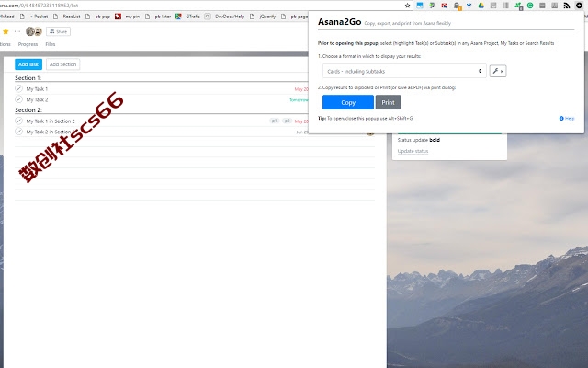588x368 pixels.
Task: Mark 'My Task 2' as complete
Action: click(18, 99)
